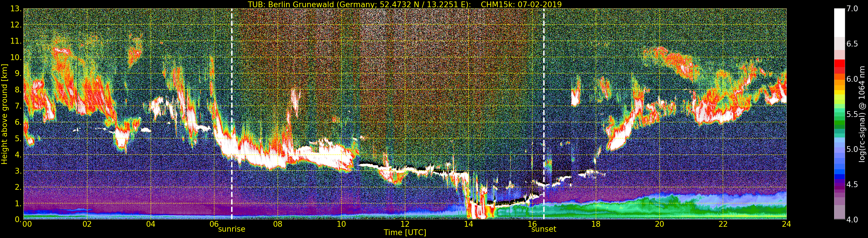Click the height axis tick '5.'
The width and height of the screenshot is (868, 238).
(x=18, y=138)
